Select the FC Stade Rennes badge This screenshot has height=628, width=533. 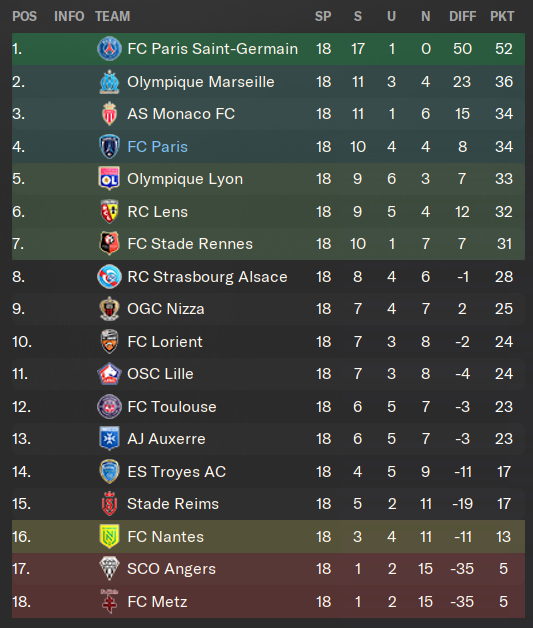[109, 244]
